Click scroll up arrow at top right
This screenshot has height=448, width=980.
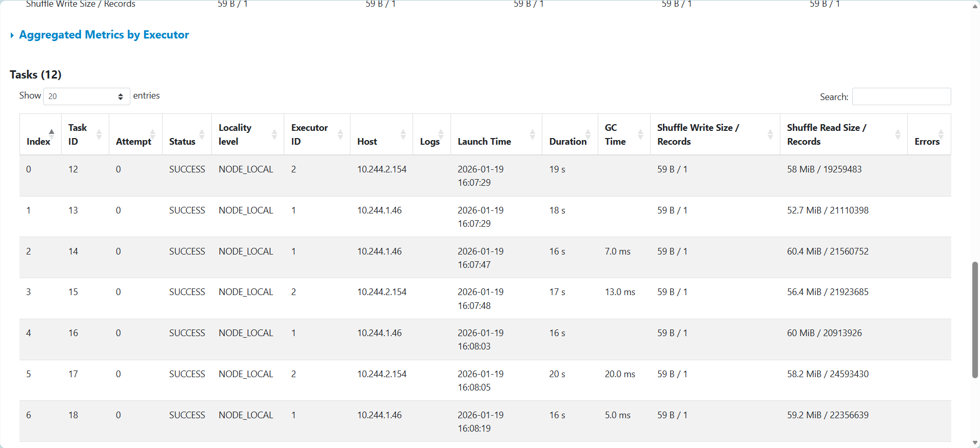[x=975, y=6]
